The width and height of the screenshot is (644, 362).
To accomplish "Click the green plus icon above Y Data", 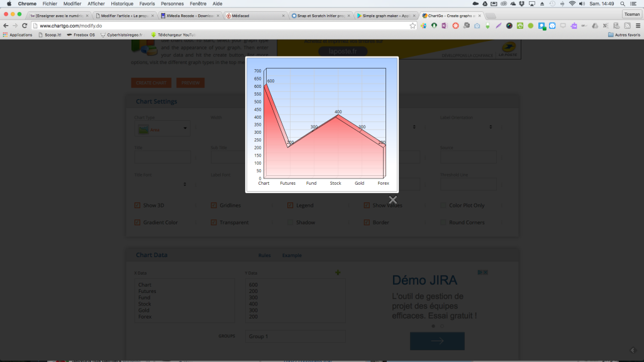I will pyautogui.click(x=338, y=272).
